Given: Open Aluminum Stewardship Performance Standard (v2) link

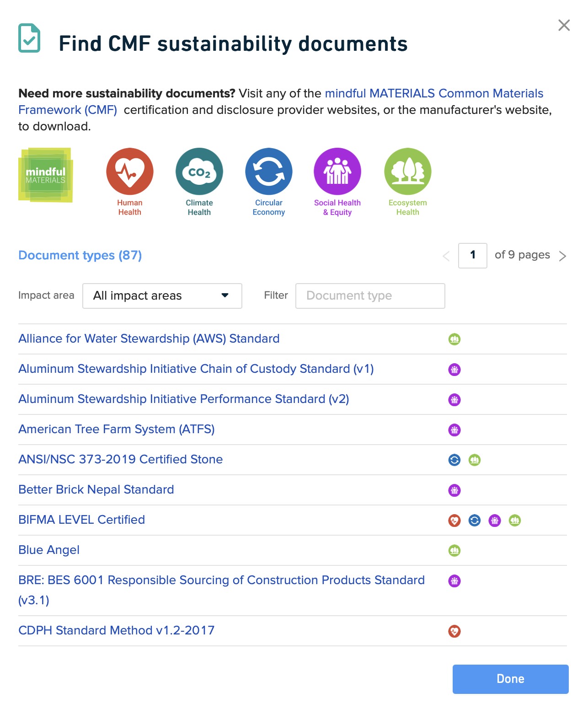Looking at the screenshot, I should [184, 399].
